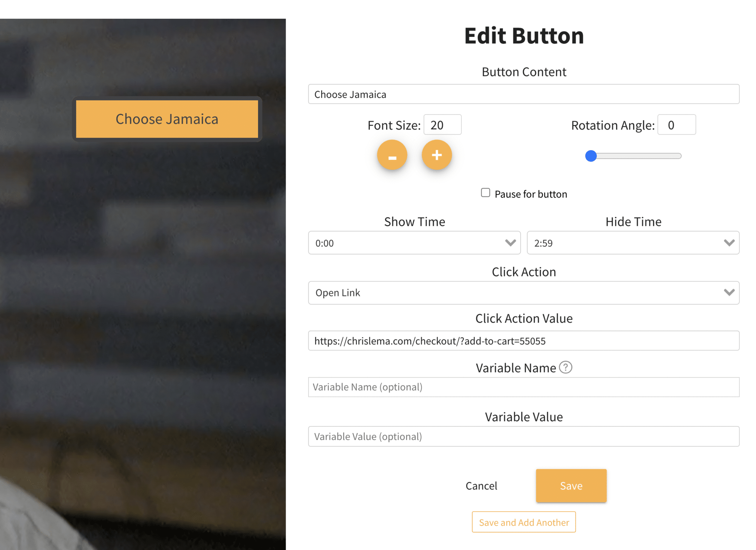Edit the Button Content text field
Viewport: 756px width, 550px height.
click(x=523, y=94)
